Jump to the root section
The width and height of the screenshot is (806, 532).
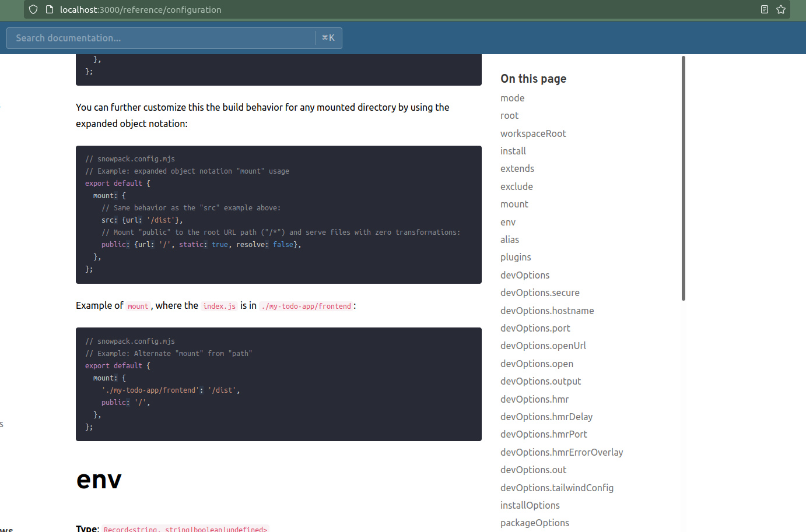tap(509, 115)
